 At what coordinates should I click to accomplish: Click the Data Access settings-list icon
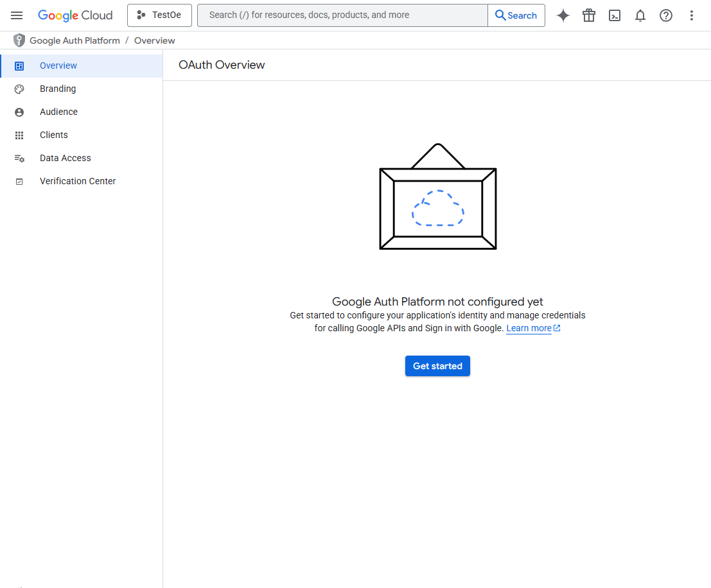tap(19, 159)
